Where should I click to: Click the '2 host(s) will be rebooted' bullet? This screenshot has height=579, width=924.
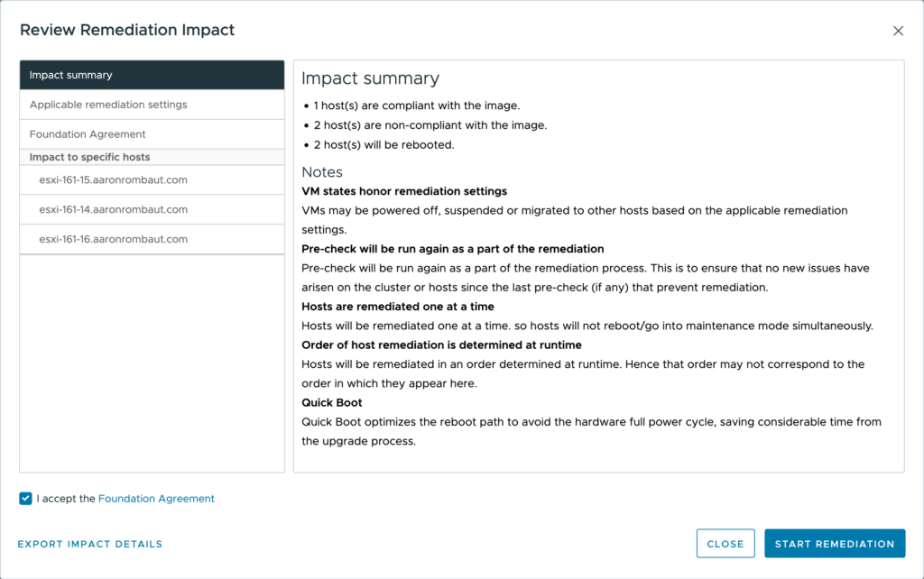click(x=383, y=145)
